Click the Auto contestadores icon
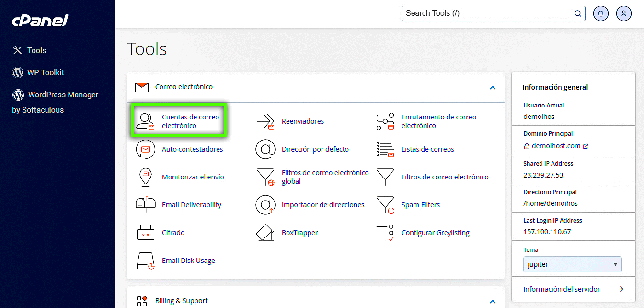This screenshot has height=308, width=644. [145, 149]
